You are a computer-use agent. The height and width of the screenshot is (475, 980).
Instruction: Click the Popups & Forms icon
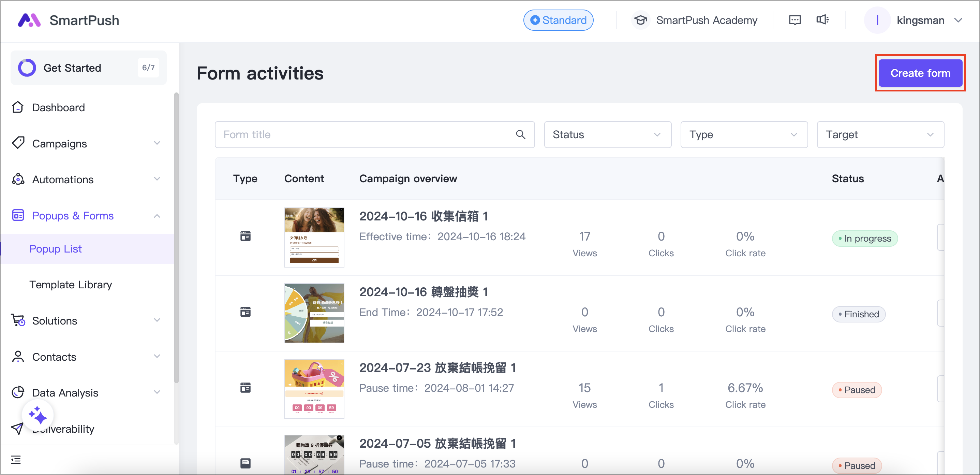pyautogui.click(x=18, y=215)
